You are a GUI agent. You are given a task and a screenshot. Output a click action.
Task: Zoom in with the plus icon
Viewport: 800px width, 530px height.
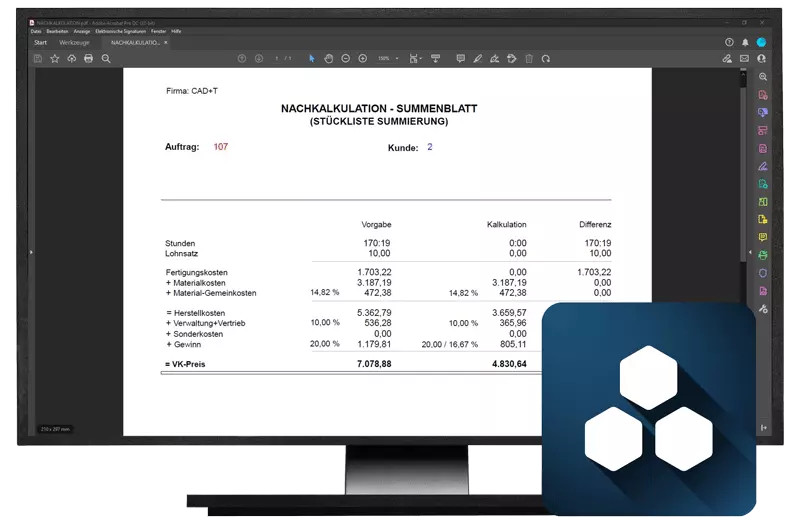pyautogui.click(x=362, y=59)
